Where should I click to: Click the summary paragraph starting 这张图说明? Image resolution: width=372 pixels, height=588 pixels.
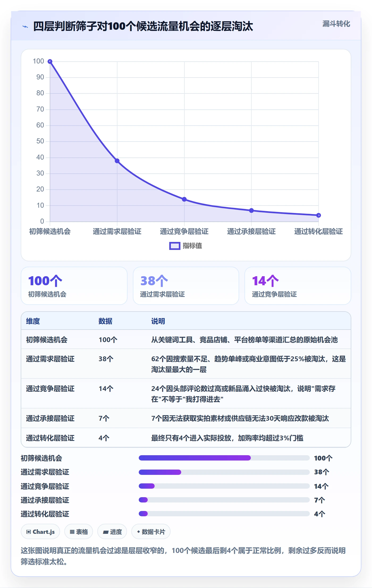pyautogui.click(x=183, y=556)
